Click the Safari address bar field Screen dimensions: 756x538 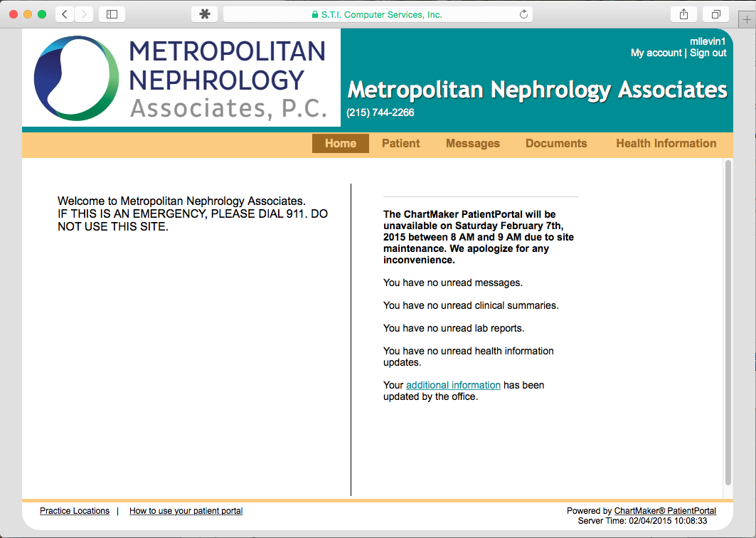(x=378, y=14)
